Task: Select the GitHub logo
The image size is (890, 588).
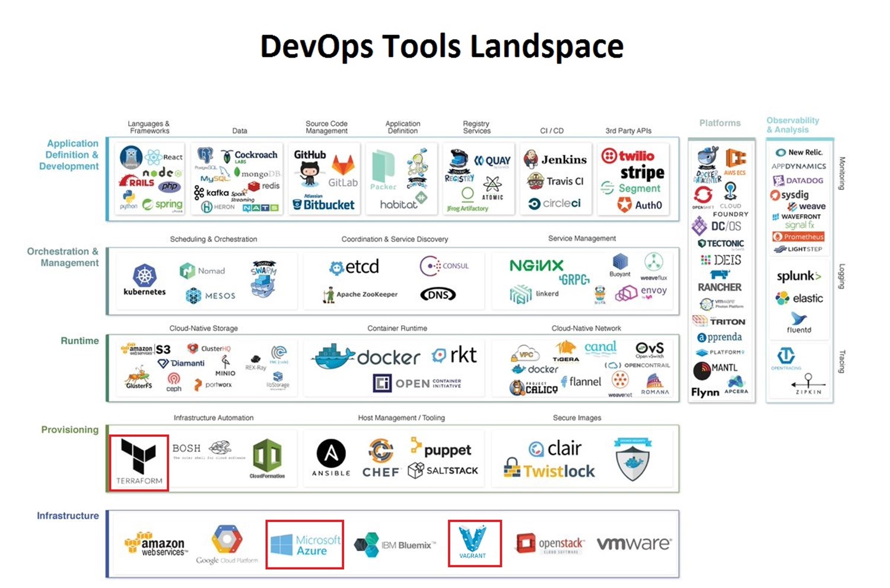Action: tap(310, 168)
